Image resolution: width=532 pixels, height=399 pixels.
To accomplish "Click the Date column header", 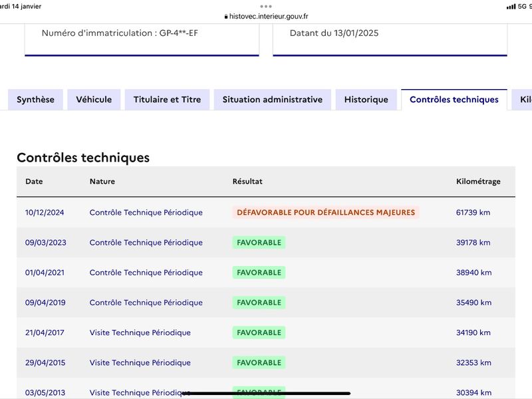I will [34, 181].
